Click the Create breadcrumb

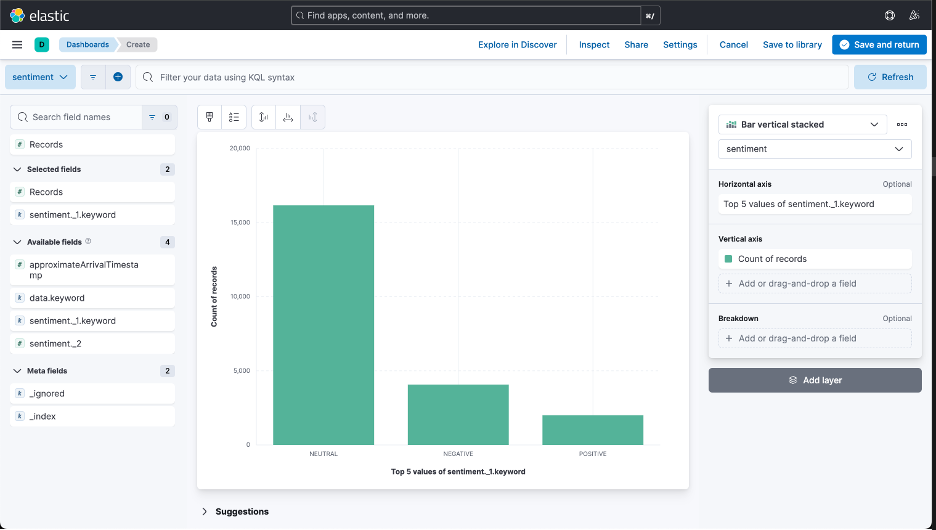(138, 45)
